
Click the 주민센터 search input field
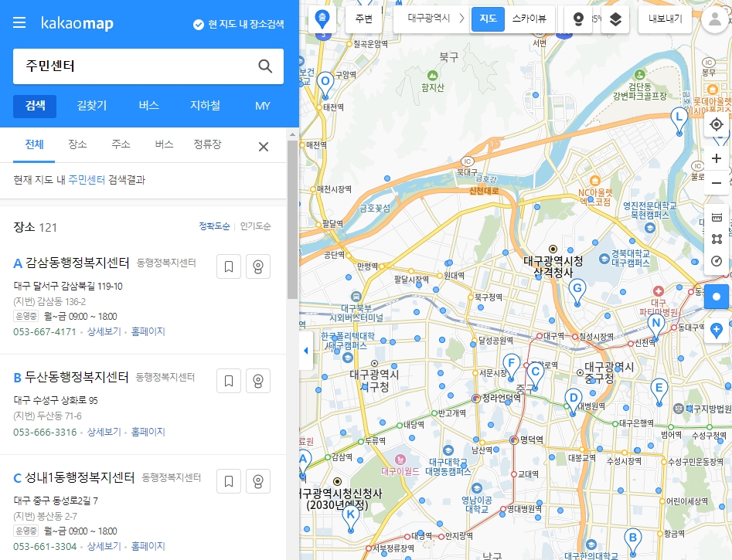(x=116, y=67)
